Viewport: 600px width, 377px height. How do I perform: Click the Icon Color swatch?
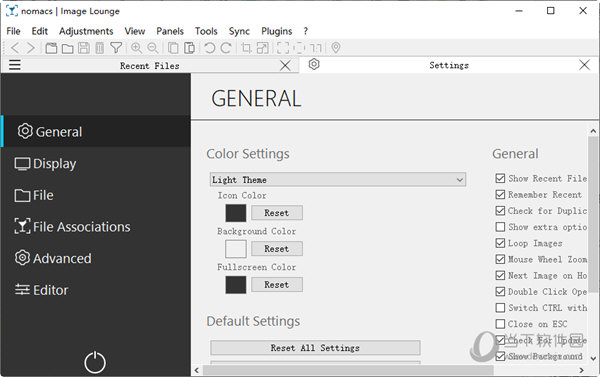pyautogui.click(x=236, y=213)
